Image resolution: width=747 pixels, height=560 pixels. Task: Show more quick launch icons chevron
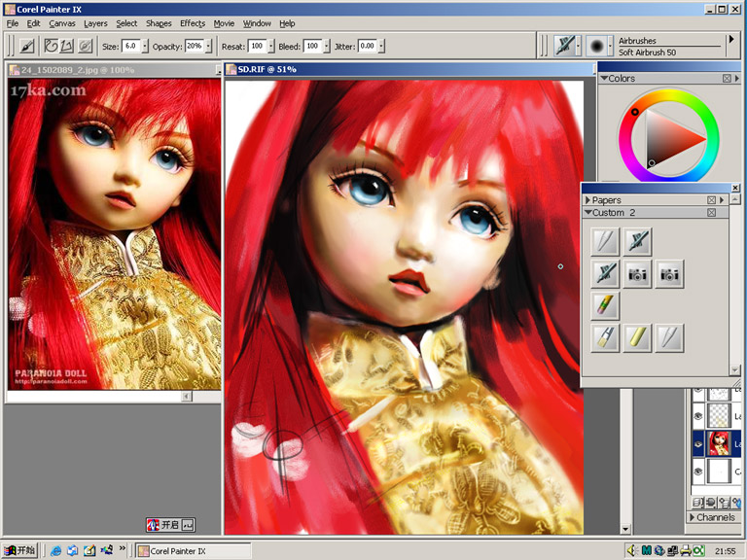[x=122, y=548]
